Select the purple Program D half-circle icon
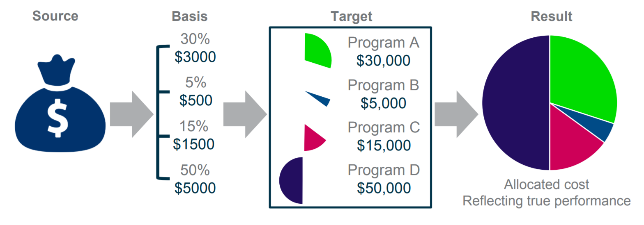Viewport: 644px width, 225px height. point(291,180)
